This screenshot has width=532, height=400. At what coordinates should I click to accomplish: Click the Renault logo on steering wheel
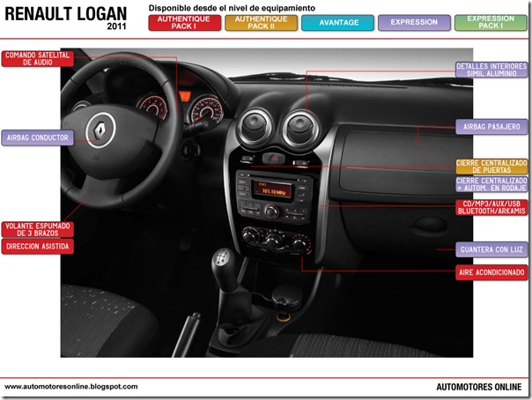click(x=100, y=130)
